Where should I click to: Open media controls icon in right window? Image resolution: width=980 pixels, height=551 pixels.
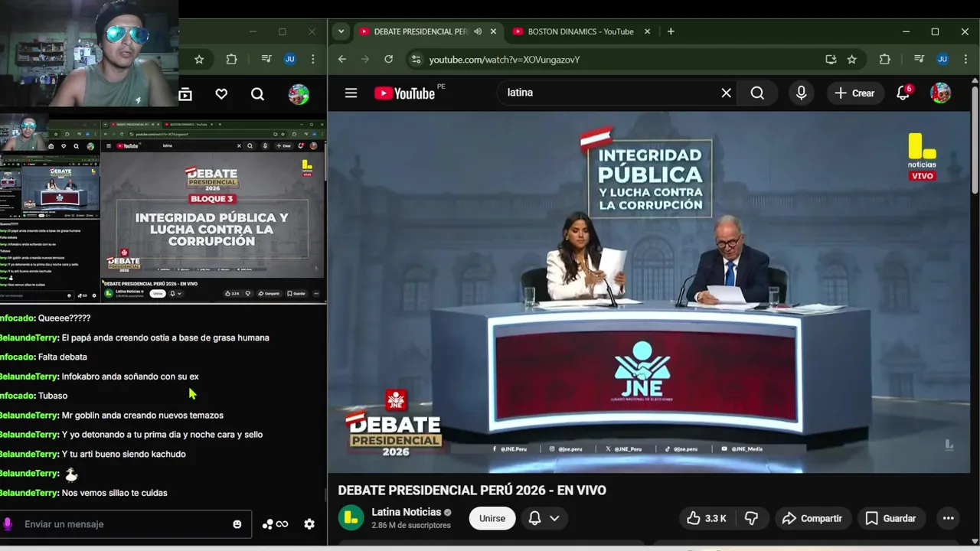tap(919, 59)
